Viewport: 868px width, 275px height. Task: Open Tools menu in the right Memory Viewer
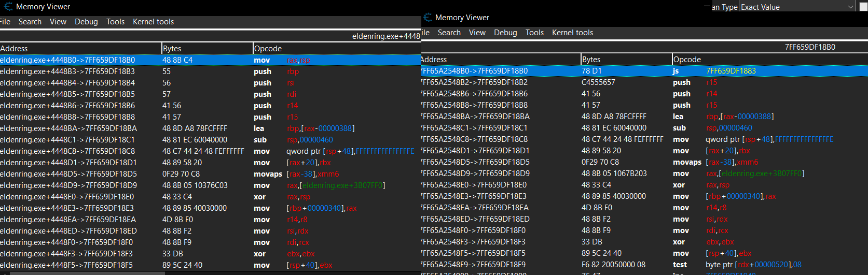coord(534,33)
